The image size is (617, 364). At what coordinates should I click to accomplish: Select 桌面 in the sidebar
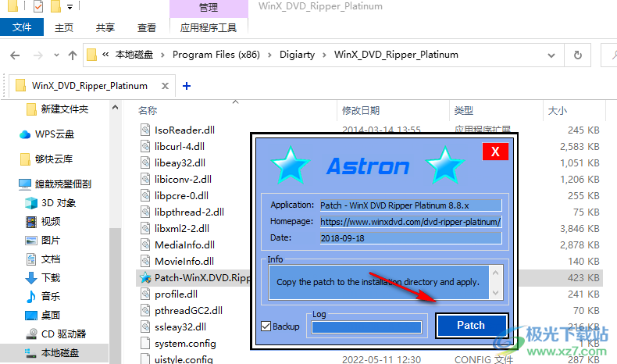point(50,316)
